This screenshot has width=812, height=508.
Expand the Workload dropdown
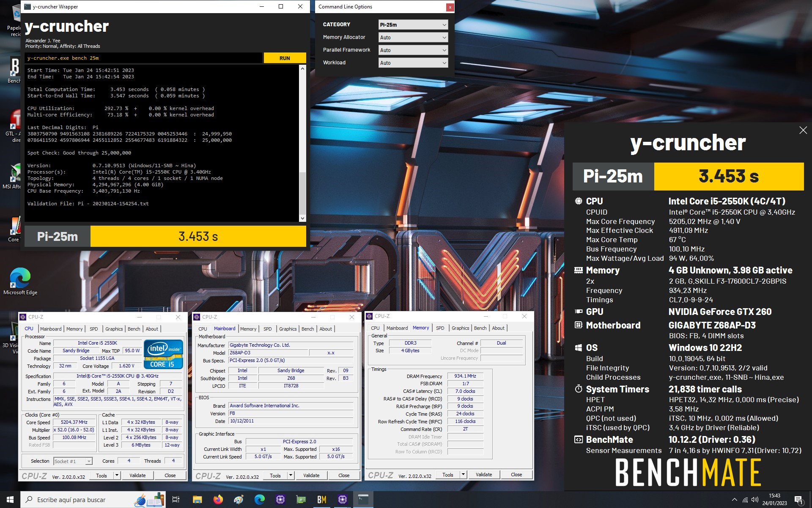413,63
